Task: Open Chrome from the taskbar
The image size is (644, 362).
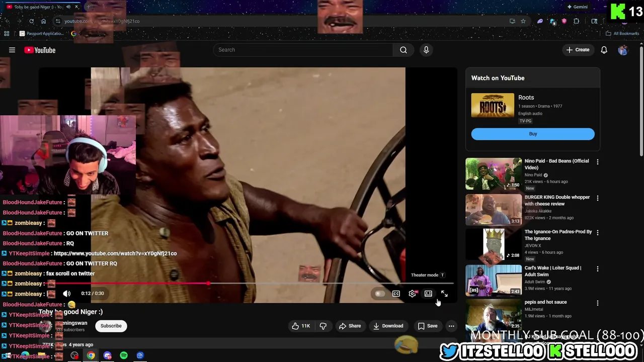Action: [91, 355]
